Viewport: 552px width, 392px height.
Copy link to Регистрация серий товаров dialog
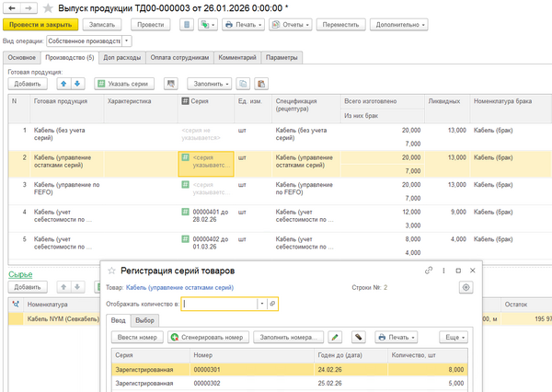coord(428,271)
